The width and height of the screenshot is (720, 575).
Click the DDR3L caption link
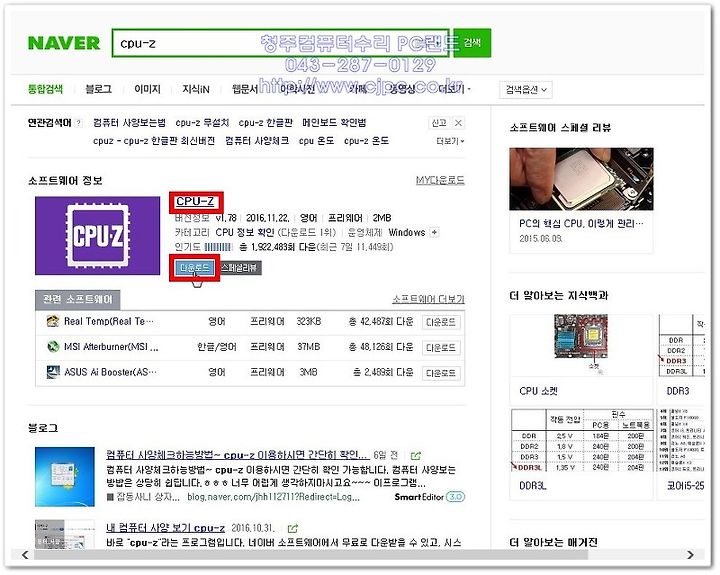tap(533, 485)
